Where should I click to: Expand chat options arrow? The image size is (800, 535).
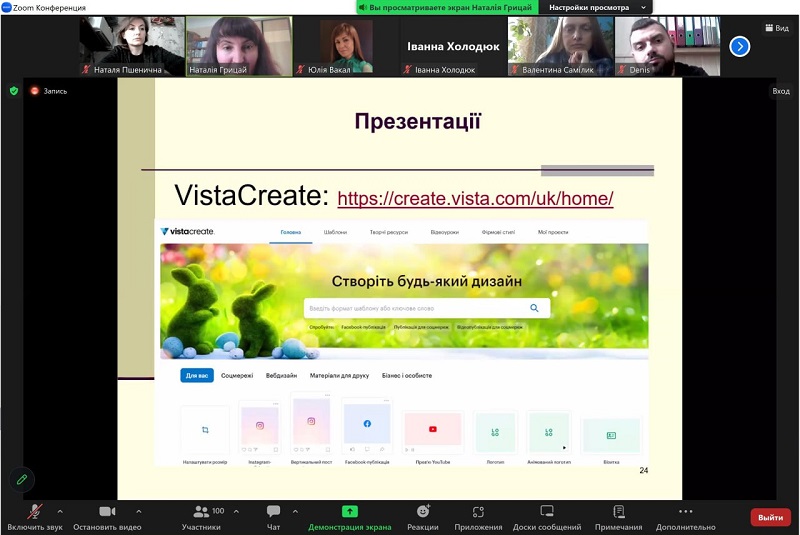tap(295, 511)
